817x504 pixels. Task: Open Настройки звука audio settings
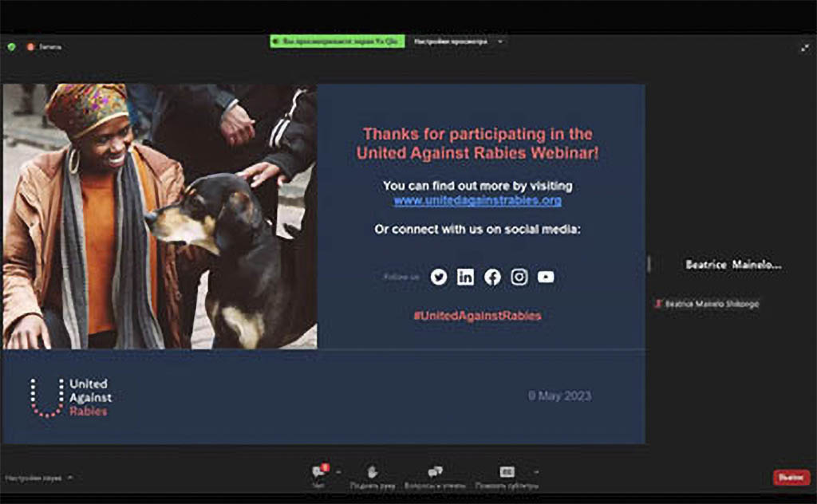(x=34, y=478)
